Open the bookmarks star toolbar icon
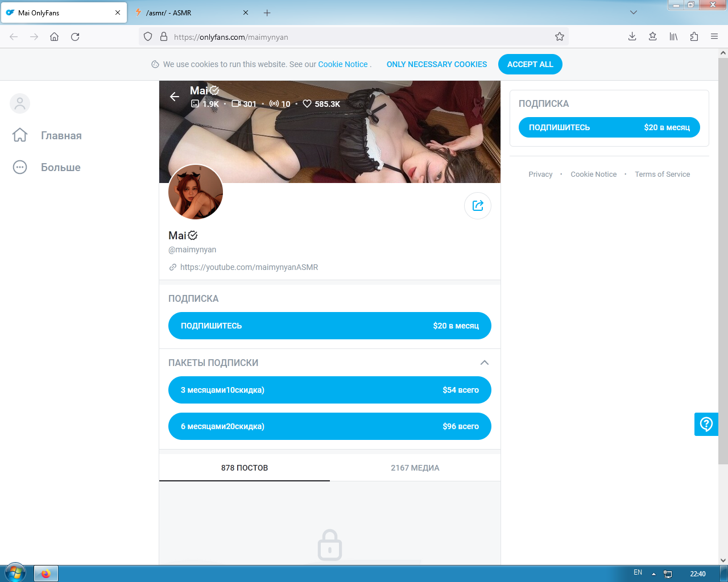 [652, 37]
